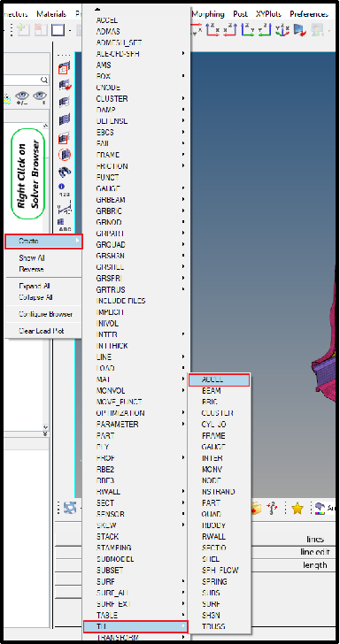Choose Show All in the context menu
The height and width of the screenshot is (644, 340).
pos(32,258)
